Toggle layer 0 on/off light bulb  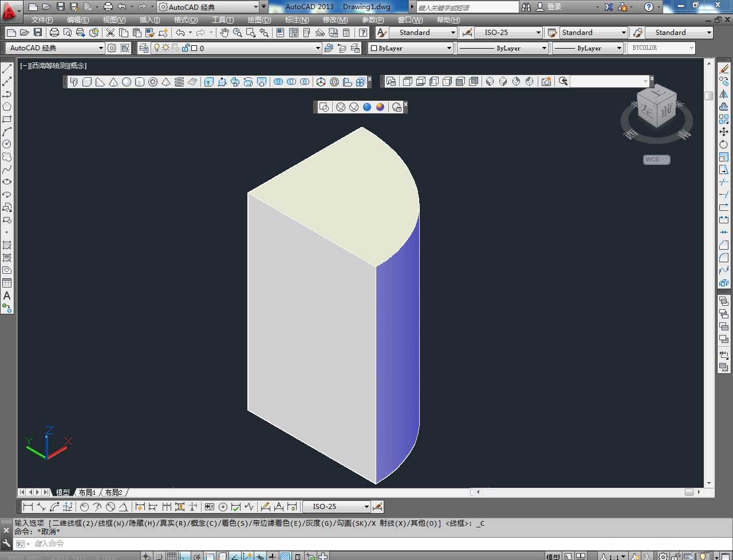156,48
